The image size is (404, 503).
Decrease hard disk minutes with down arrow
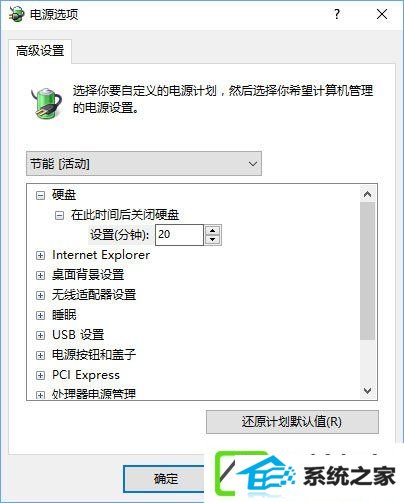213,240
